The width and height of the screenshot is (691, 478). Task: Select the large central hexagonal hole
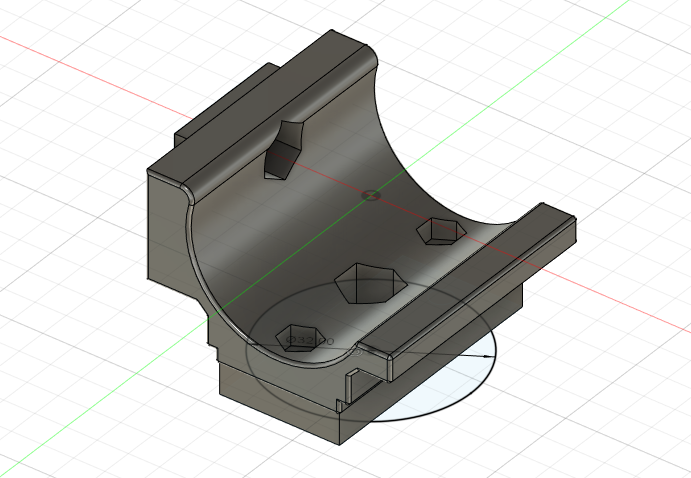pyautogui.click(x=369, y=284)
